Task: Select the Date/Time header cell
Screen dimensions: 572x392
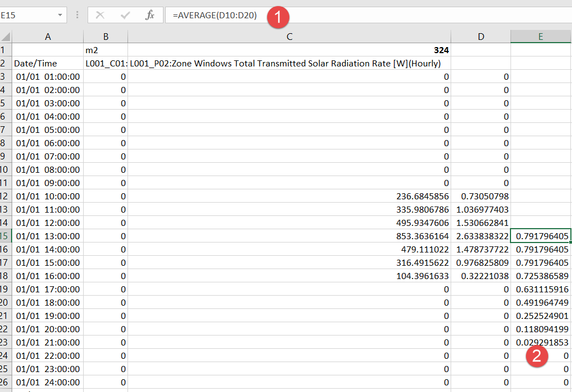Action: [x=48, y=63]
